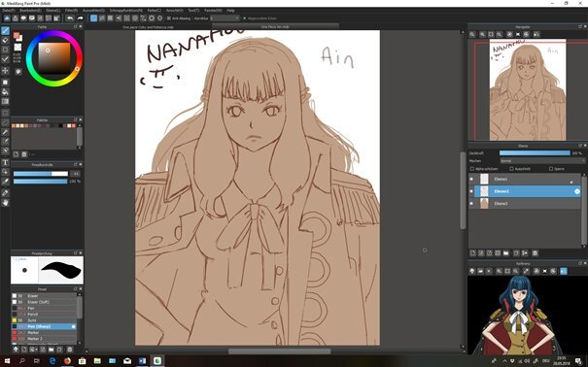Open the Help menu
The width and height of the screenshot is (588, 367).
(230, 11)
